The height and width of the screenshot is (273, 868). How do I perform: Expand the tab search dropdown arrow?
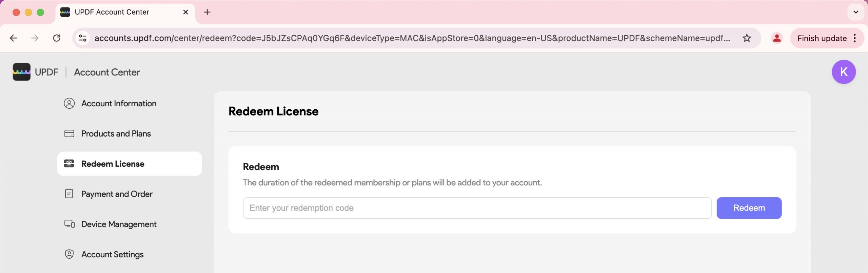click(x=855, y=12)
